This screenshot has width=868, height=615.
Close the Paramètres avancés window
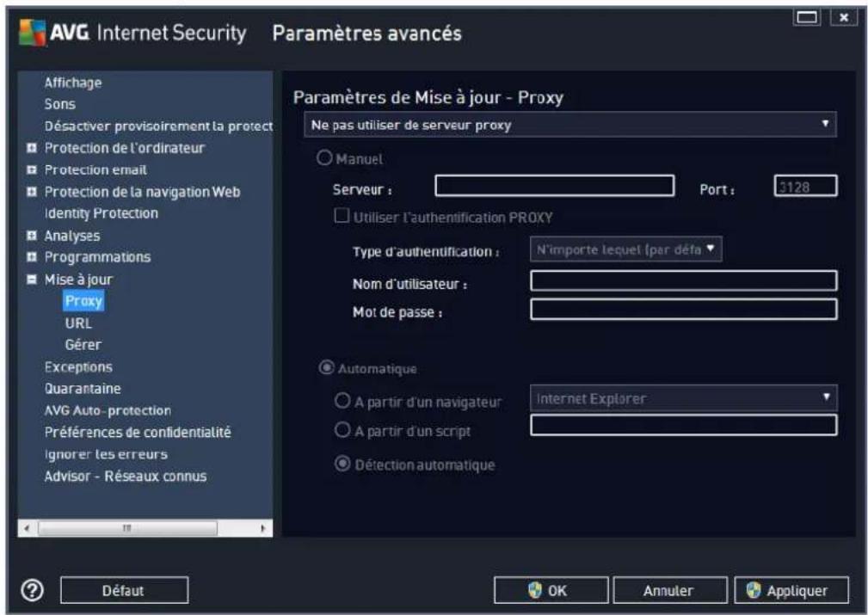click(x=844, y=17)
